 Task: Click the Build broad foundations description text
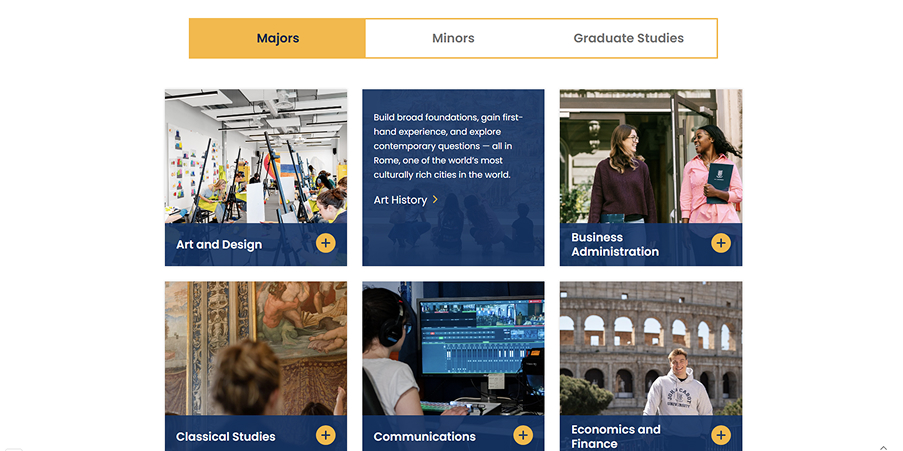448,146
